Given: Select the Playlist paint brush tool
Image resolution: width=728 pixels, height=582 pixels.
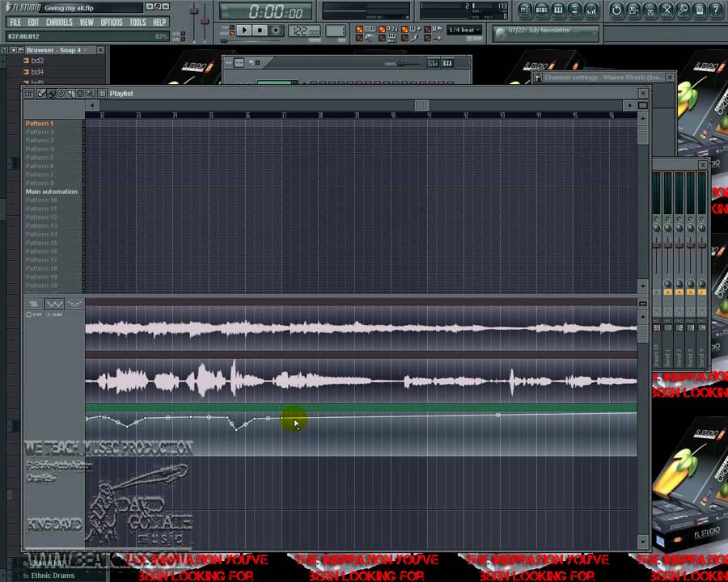Looking at the screenshot, I should [x=51, y=93].
